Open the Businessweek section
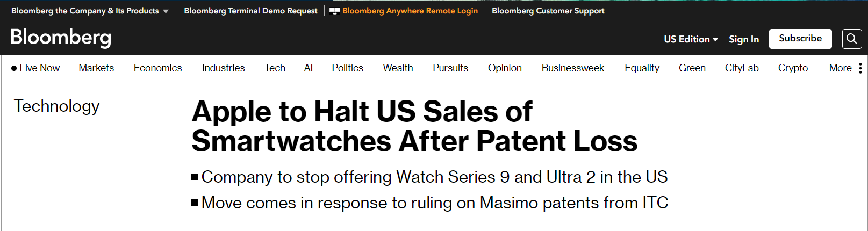This screenshot has height=231, width=868. click(573, 68)
